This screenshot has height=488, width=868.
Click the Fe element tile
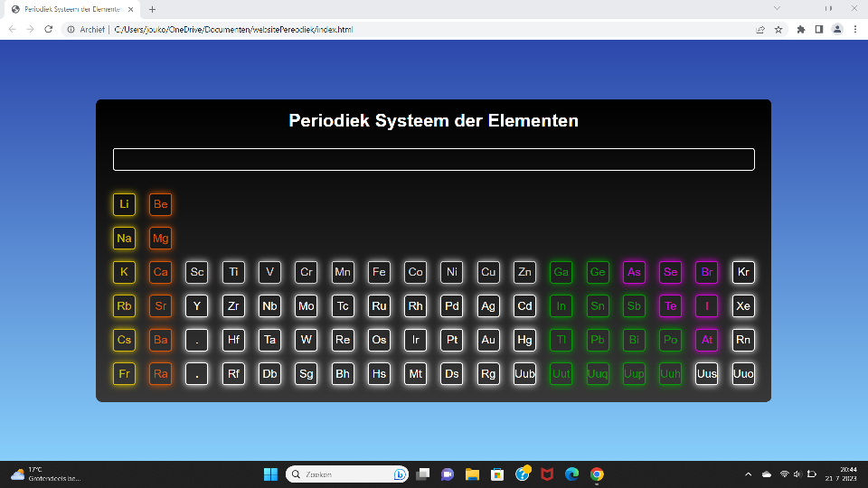tap(379, 272)
